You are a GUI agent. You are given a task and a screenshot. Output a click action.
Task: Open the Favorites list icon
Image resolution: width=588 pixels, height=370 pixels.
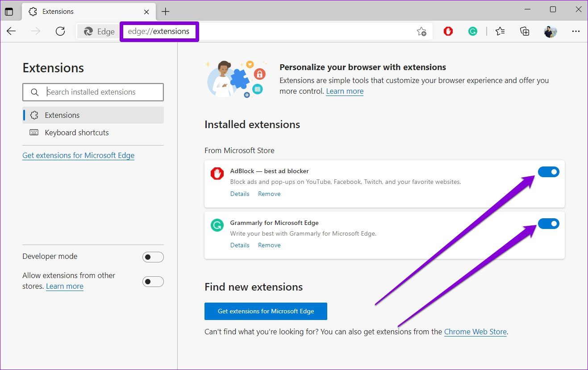tap(500, 31)
